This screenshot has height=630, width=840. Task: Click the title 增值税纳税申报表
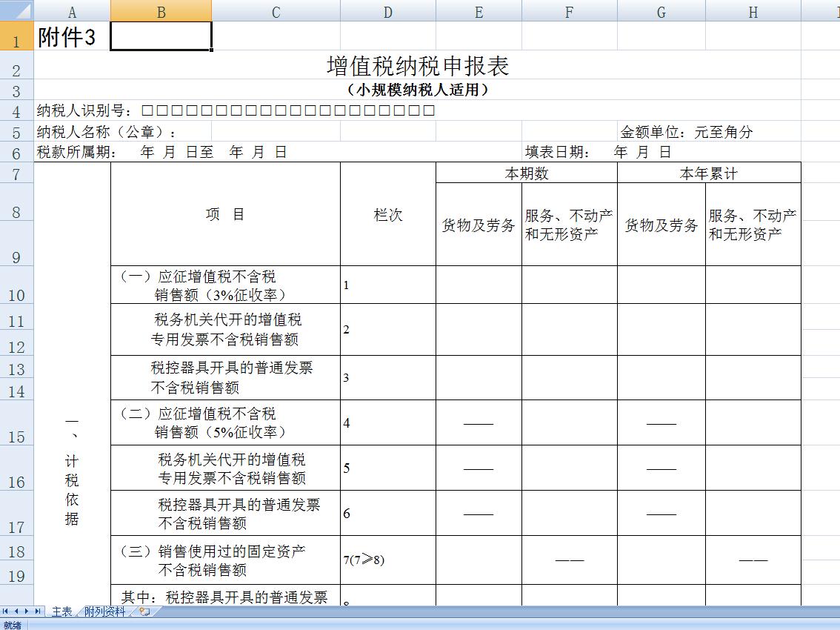[418, 66]
